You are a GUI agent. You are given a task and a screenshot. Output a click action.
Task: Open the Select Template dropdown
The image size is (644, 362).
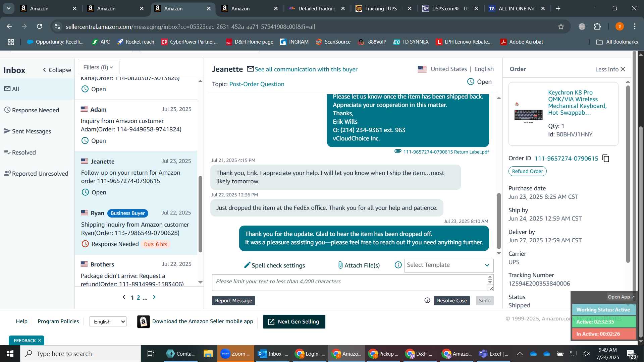pyautogui.click(x=449, y=265)
